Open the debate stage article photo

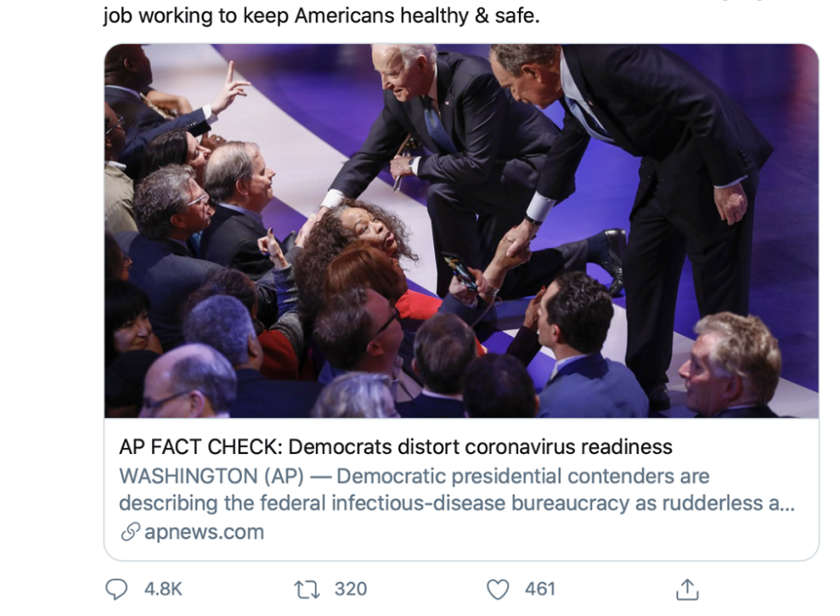click(x=461, y=230)
